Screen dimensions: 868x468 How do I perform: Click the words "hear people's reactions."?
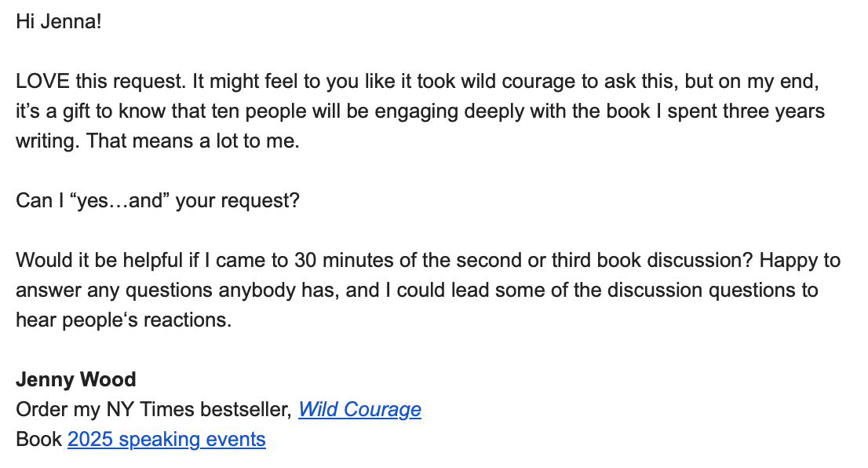(124, 320)
